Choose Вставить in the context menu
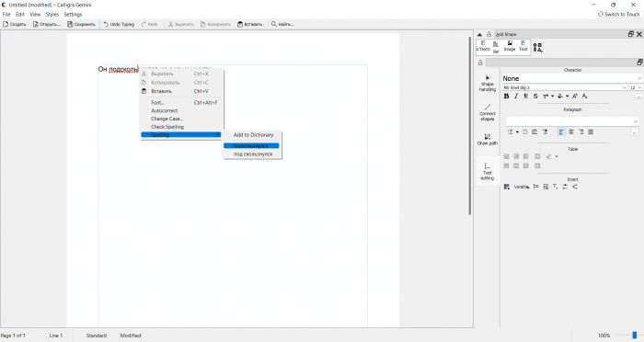 182,91
